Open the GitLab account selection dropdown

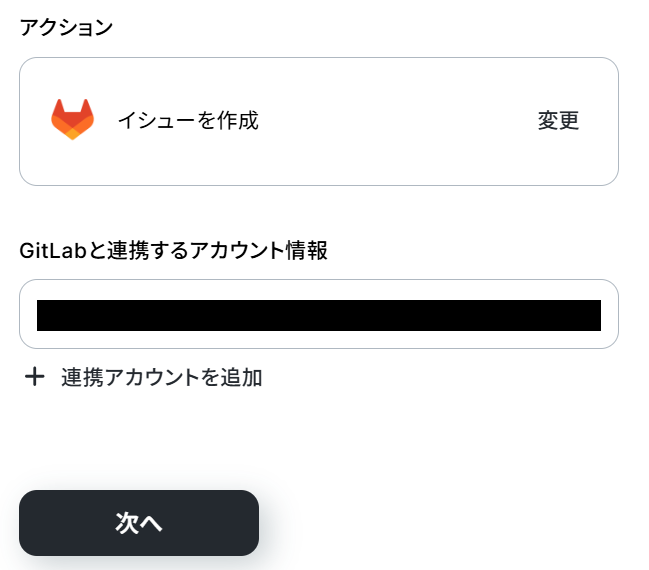(318, 314)
